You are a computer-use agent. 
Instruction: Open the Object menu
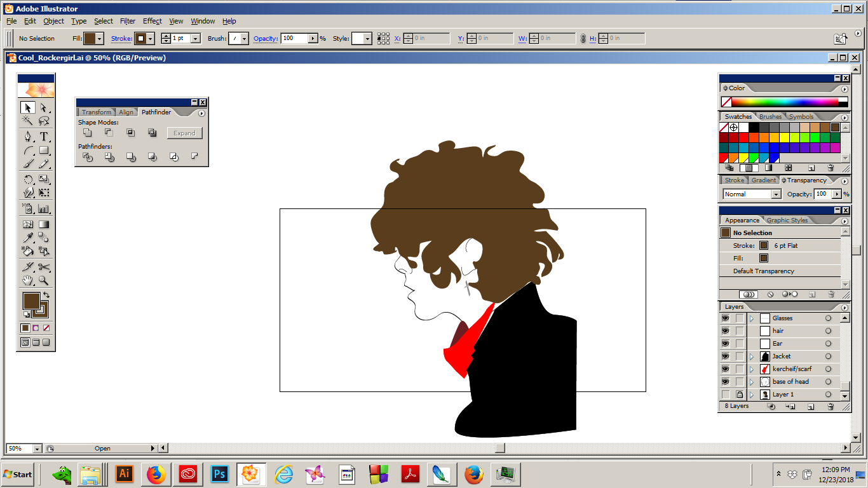pos(53,21)
